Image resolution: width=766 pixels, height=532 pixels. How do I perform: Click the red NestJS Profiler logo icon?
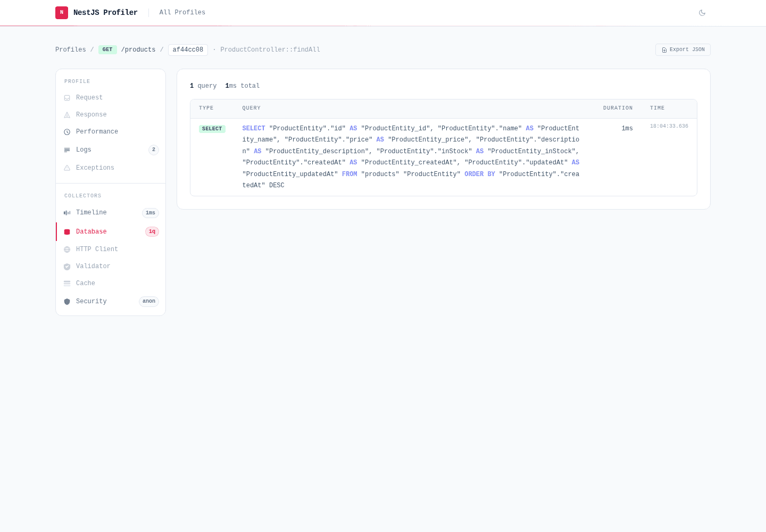(62, 13)
